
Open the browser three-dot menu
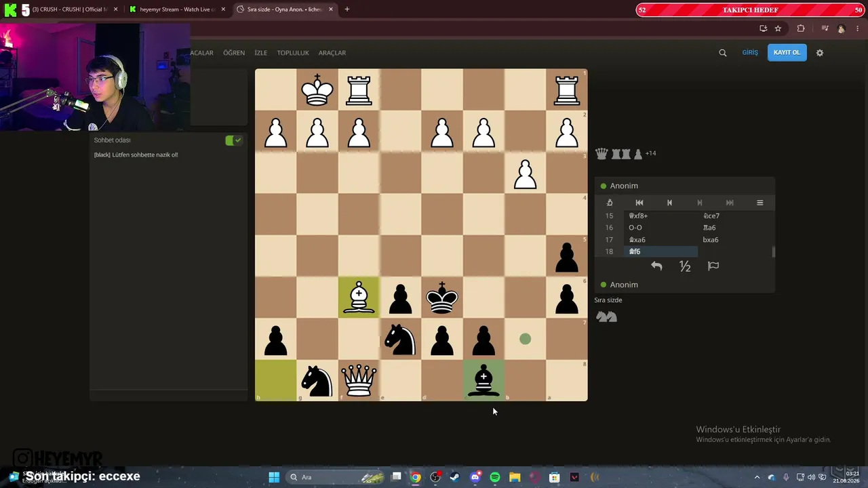858,28
